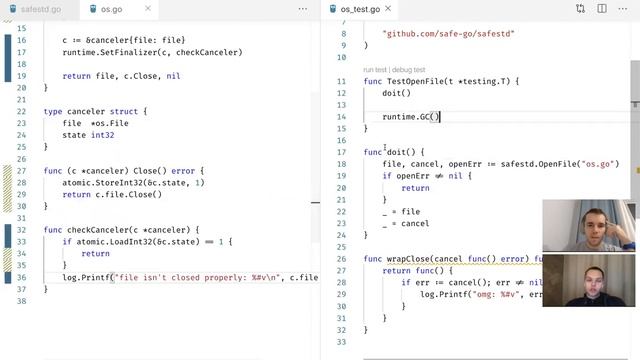The image size is (640, 360).
Task: Split the right editor with the split icon
Action: click(602, 9)
